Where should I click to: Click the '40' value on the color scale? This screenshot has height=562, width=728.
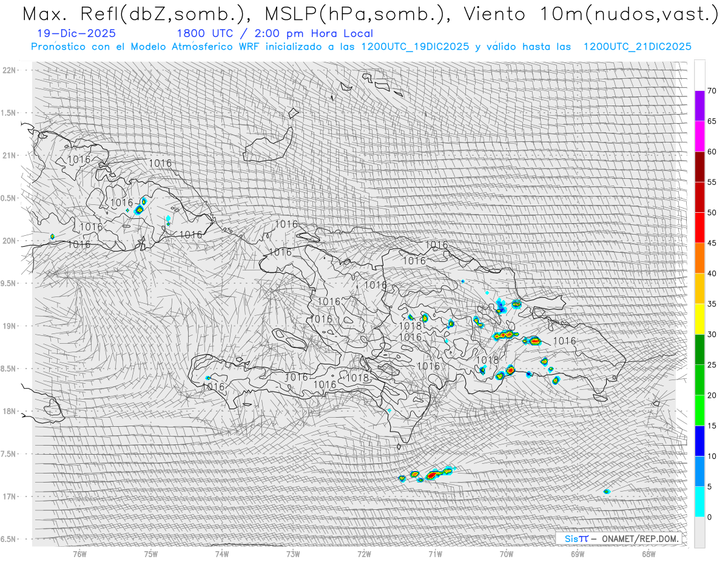(712, 273)
